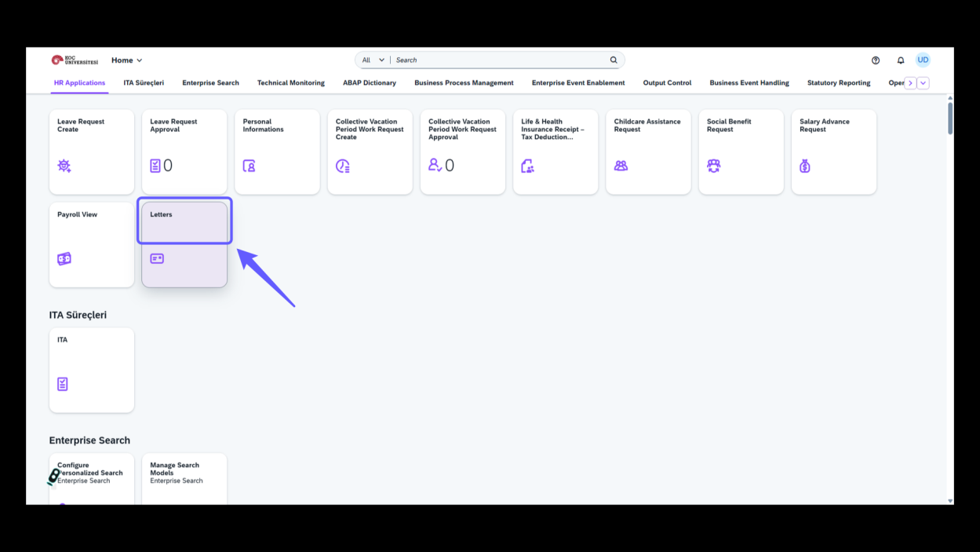Screen dimensions: 980x552
Task: Click the Childcare Assistance Request people icon
Action: coord(621,166)
